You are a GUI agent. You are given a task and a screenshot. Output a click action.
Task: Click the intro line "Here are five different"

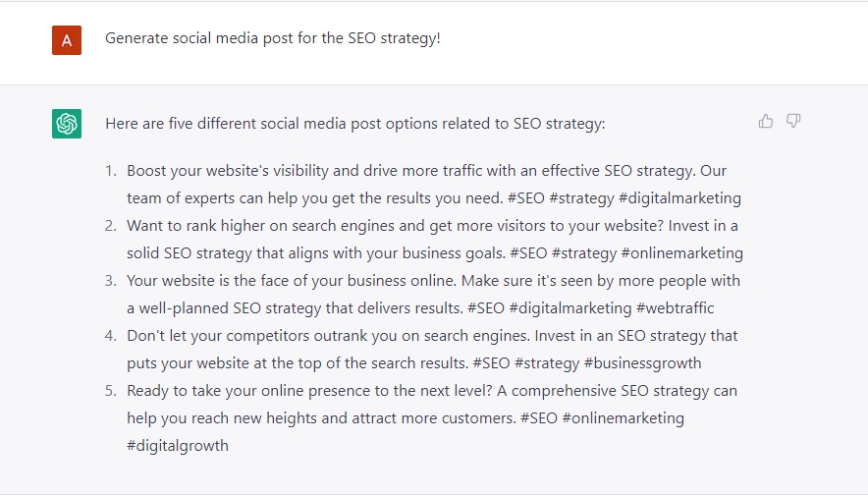(x=355, y=124)
